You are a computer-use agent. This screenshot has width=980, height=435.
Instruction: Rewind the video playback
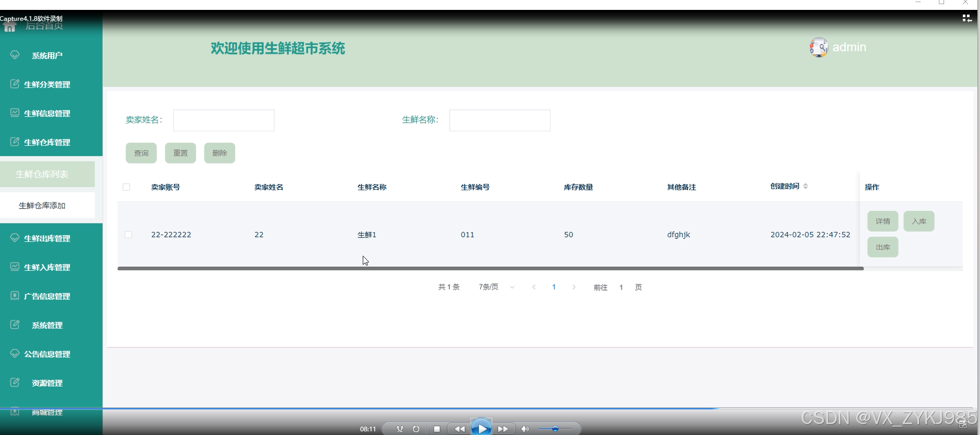click(459, 429)
